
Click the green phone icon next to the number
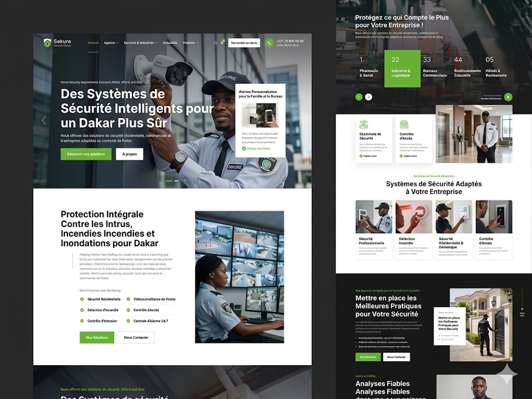coord(269,43)
